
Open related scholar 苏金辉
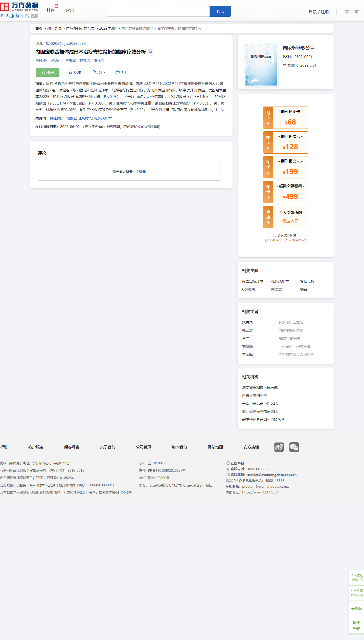tap(247, 355)
